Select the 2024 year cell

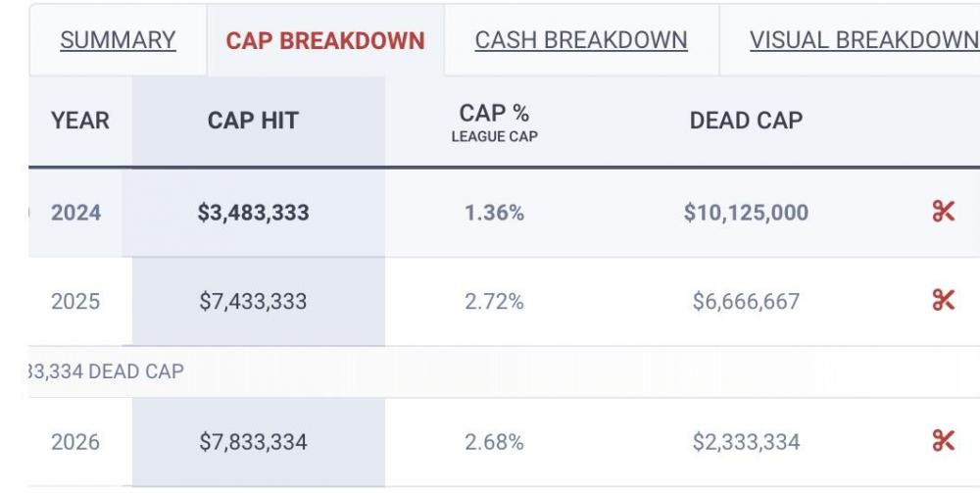click(76, 213)
